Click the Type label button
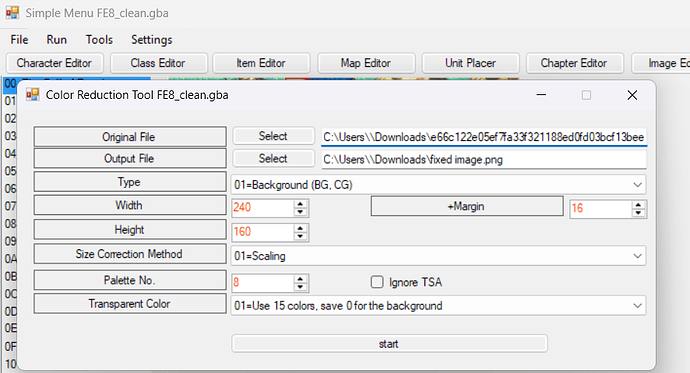690x373 pixels. tap(130, 182)
